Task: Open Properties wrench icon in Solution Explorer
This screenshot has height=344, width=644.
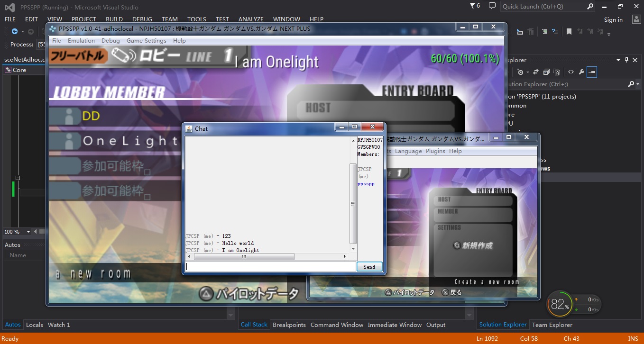Action: click(581, 72)
